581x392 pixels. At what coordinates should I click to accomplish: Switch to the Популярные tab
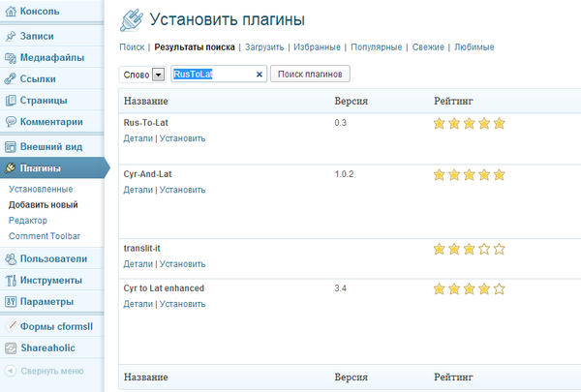click(x=377, y=46)
